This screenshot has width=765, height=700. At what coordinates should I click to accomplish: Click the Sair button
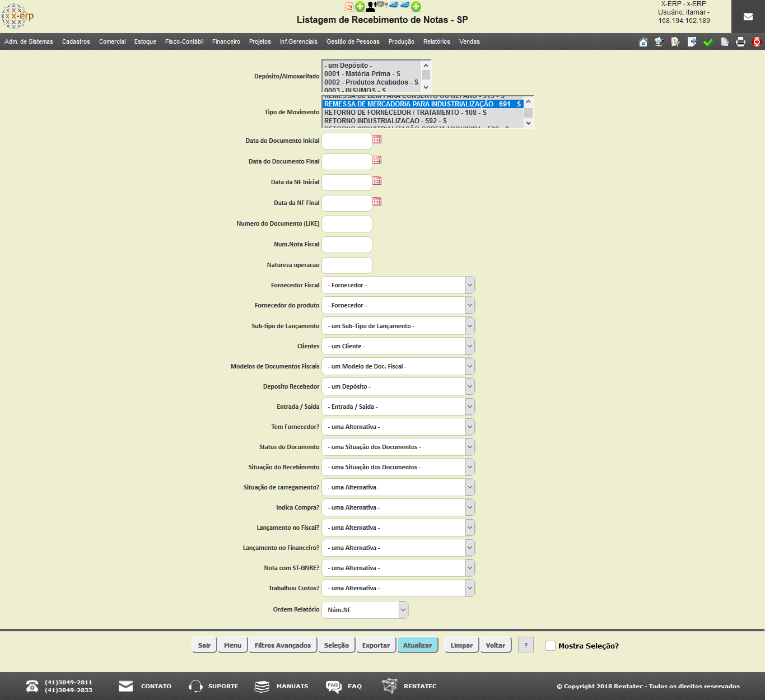204,645
